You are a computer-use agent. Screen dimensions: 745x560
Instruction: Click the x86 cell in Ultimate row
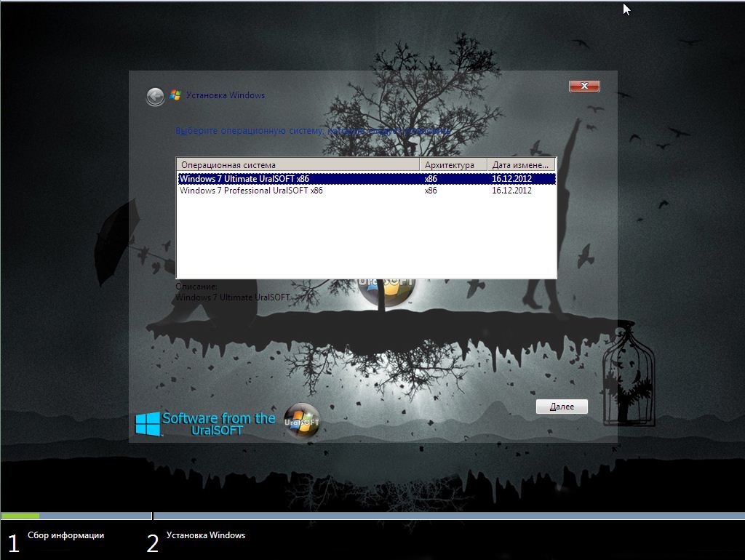pyautogui.click(x=431, y=179)
